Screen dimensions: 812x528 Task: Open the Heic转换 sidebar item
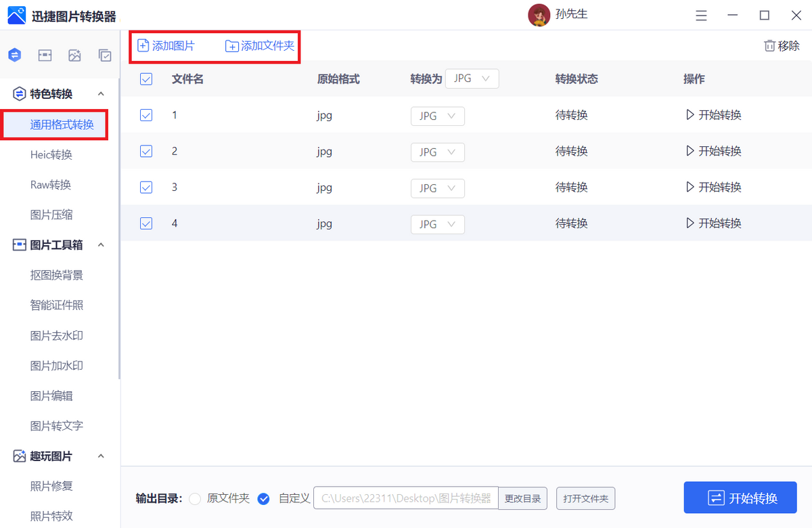coord(55,154)
